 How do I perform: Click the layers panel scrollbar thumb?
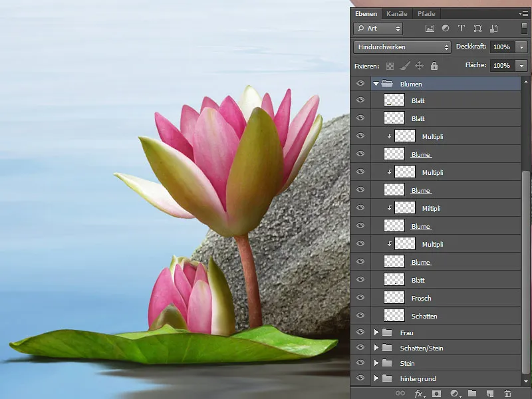[526, 273]
